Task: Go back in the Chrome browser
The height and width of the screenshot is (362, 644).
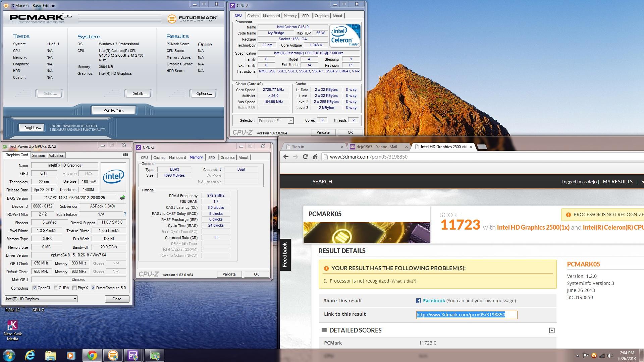Action: click(286, 157)
